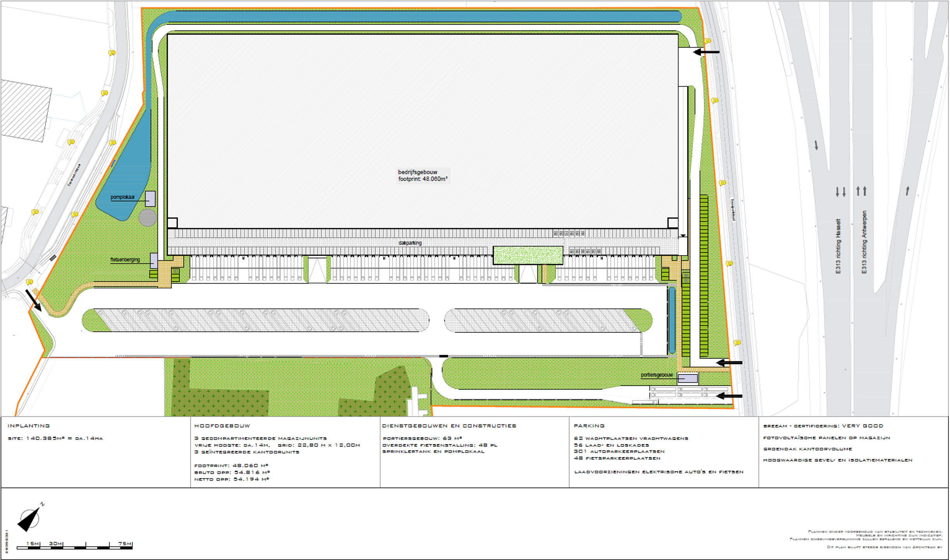Click comment note beside the diagonal entrance arrow

tap(29, 282)
